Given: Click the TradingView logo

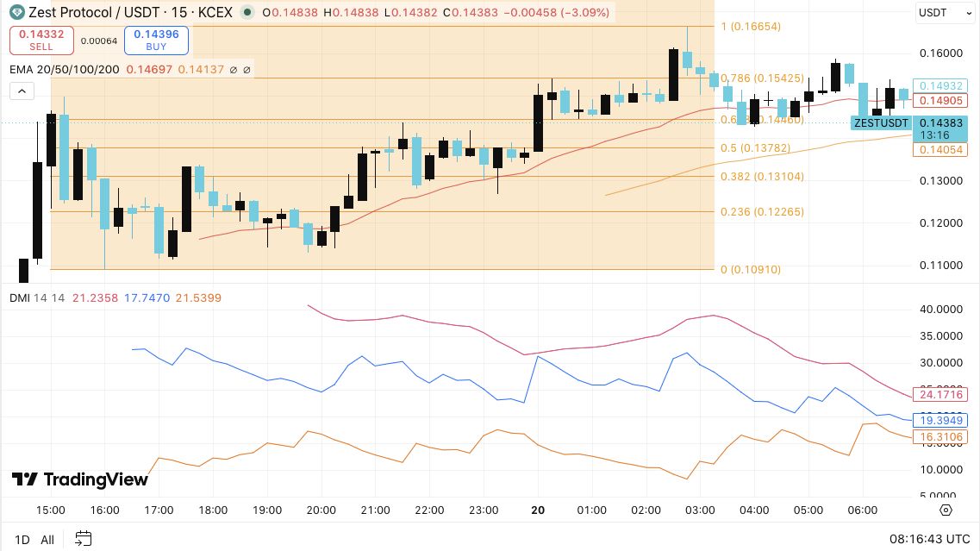Looking at the screenshot, I should pos(80,479).
